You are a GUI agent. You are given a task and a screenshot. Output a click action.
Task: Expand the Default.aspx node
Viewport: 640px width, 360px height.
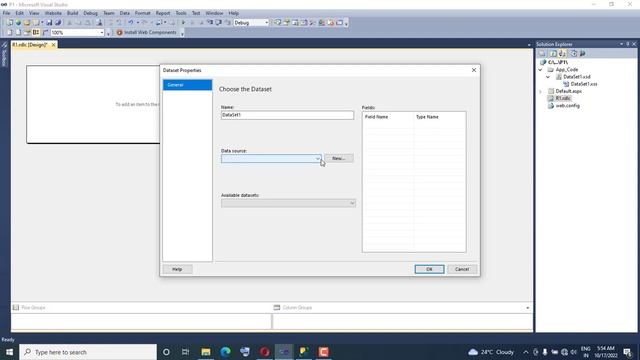540,91
